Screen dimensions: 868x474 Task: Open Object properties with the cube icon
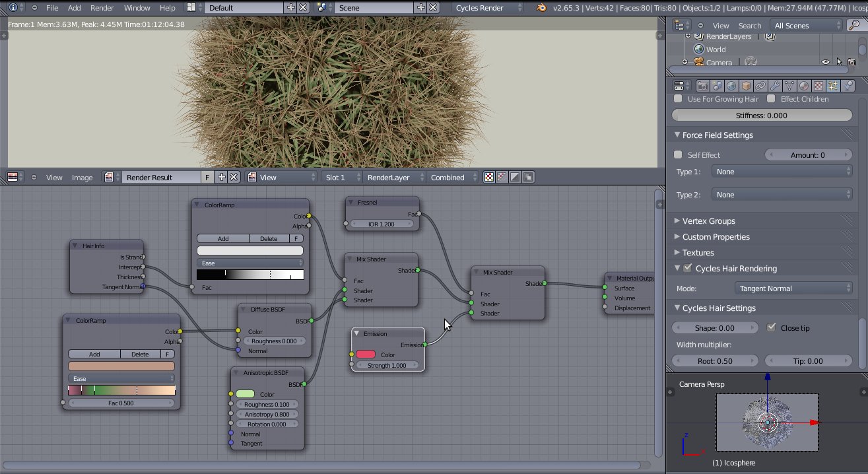click(x=745, y=85)
